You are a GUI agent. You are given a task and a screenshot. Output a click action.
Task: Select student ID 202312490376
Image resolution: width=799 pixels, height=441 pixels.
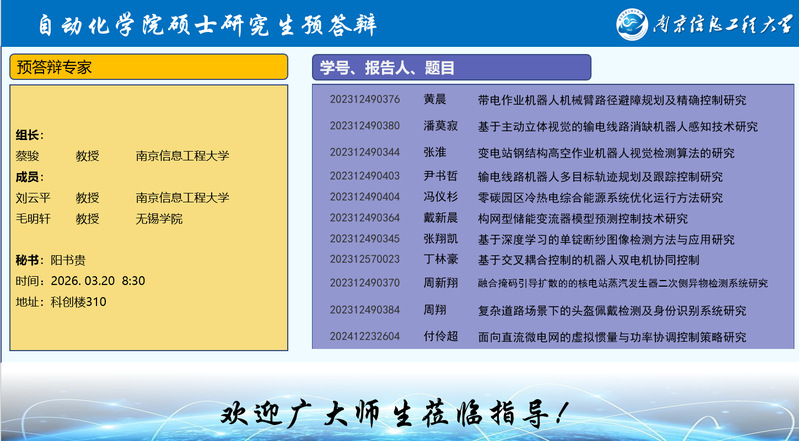click(x=364, y=100)
